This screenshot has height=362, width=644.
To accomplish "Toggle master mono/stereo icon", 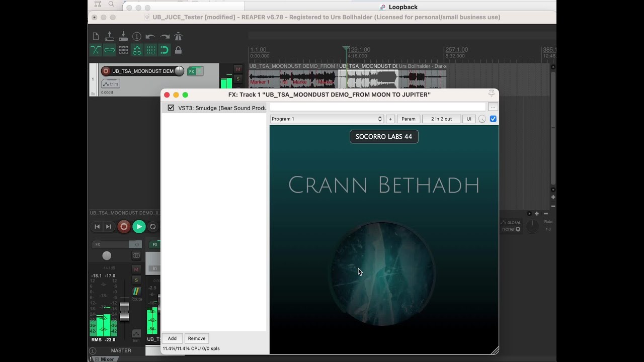I will (x=136, y=256).
